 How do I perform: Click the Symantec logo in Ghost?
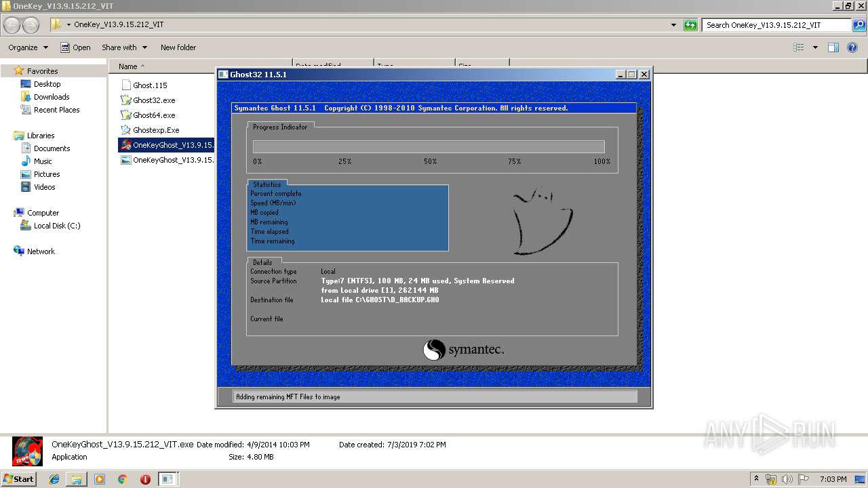(463, 350)
